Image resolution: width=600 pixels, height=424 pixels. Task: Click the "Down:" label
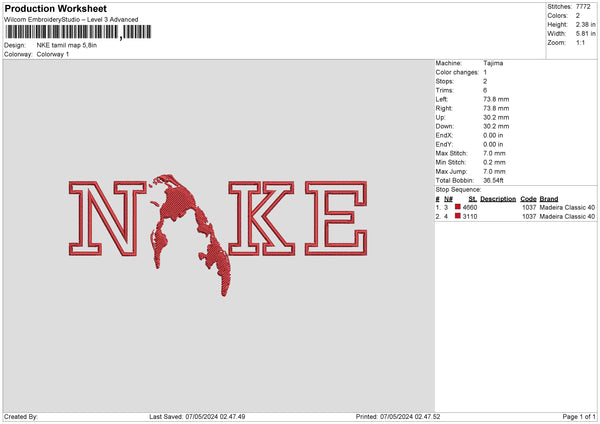pos(445,126)
